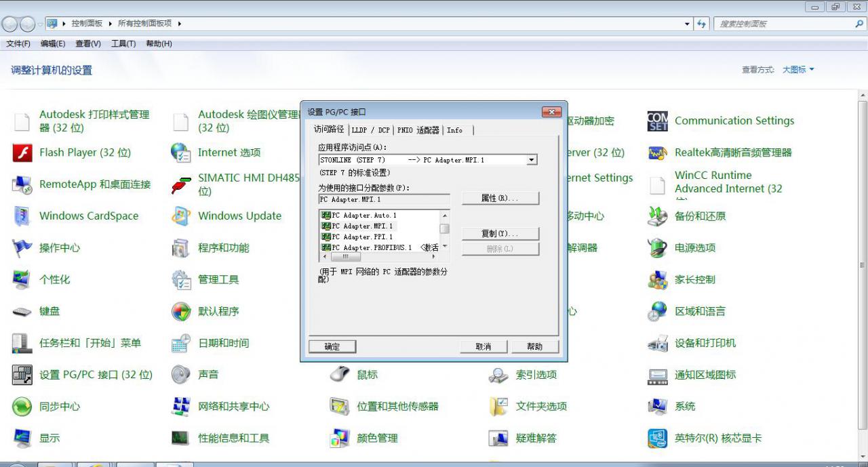Switch to the LLDP / DCP tab
Image resolution: width=868 pixels, height=467 pixels.
[x=371, y=130]
